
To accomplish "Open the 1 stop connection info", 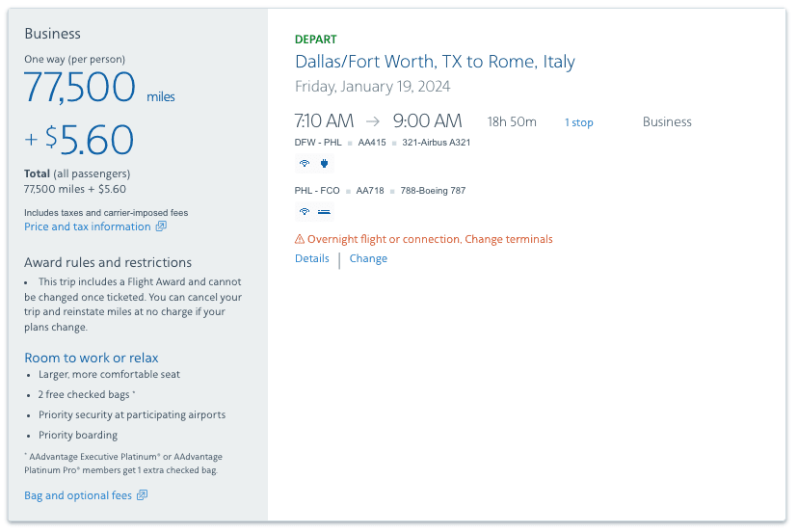I will point(578,122).
